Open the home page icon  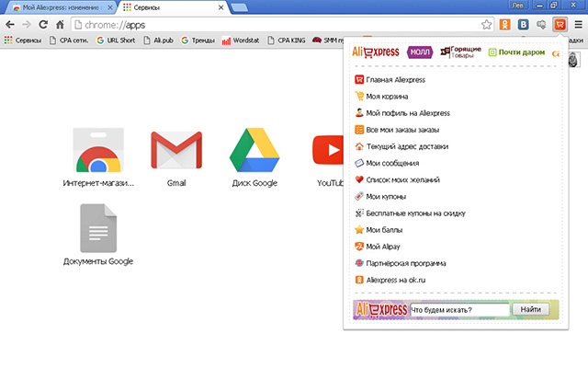point(60,25)
